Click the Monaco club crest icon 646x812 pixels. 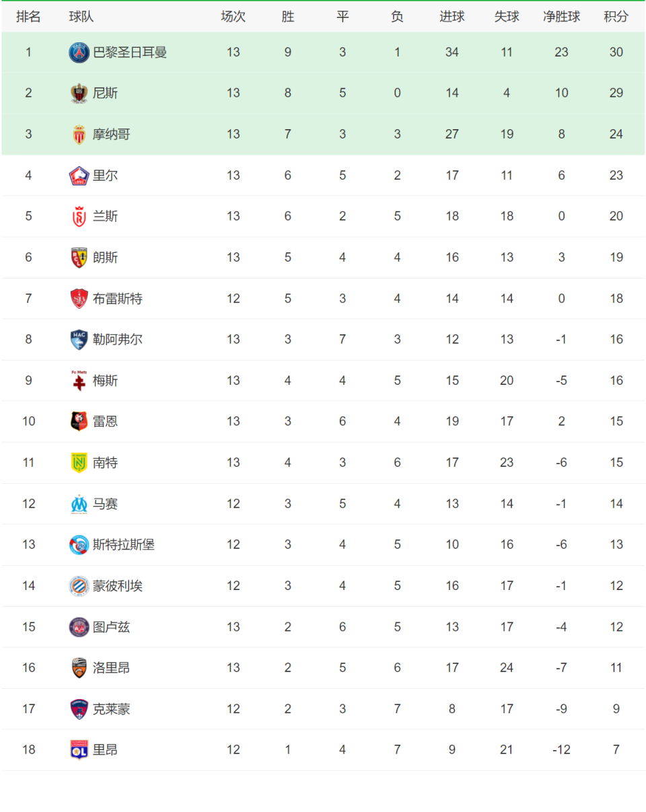(x=79, y=135)
